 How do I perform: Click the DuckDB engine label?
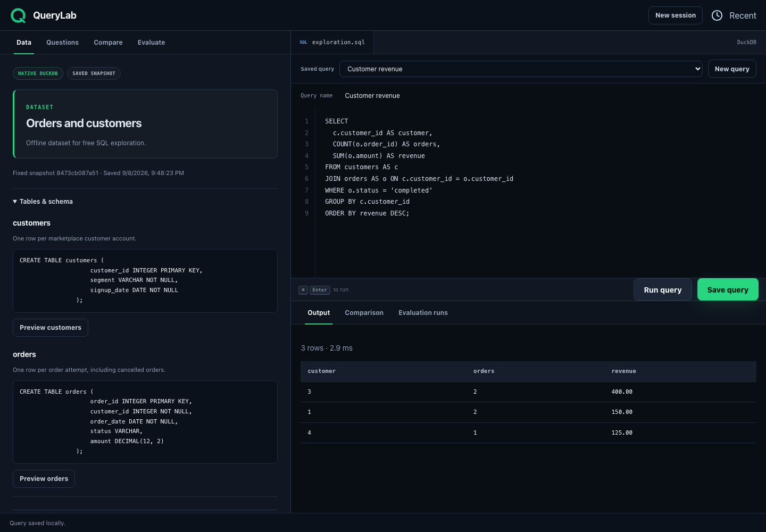[746, 43]
